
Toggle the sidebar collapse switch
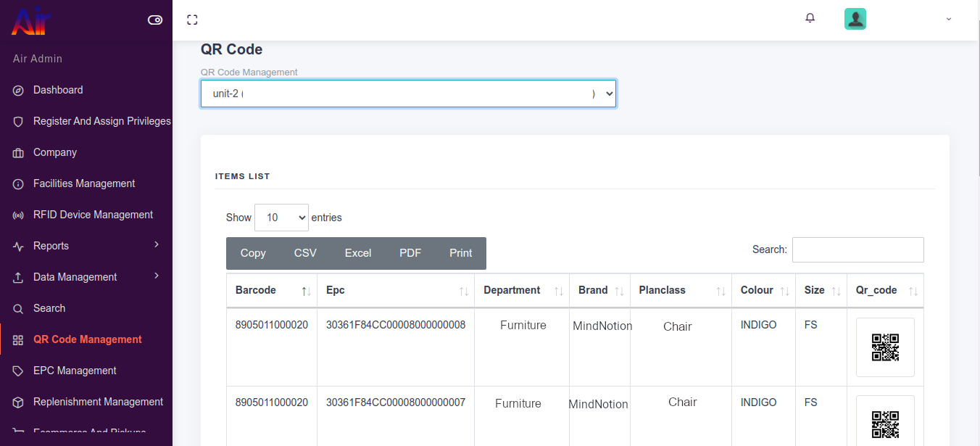[x=155, y=20]
